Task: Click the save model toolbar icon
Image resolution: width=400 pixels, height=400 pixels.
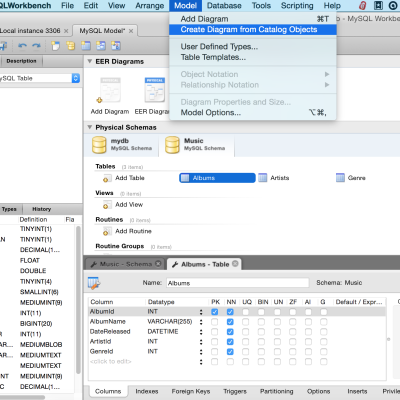Action: click(x=3, y=46)
